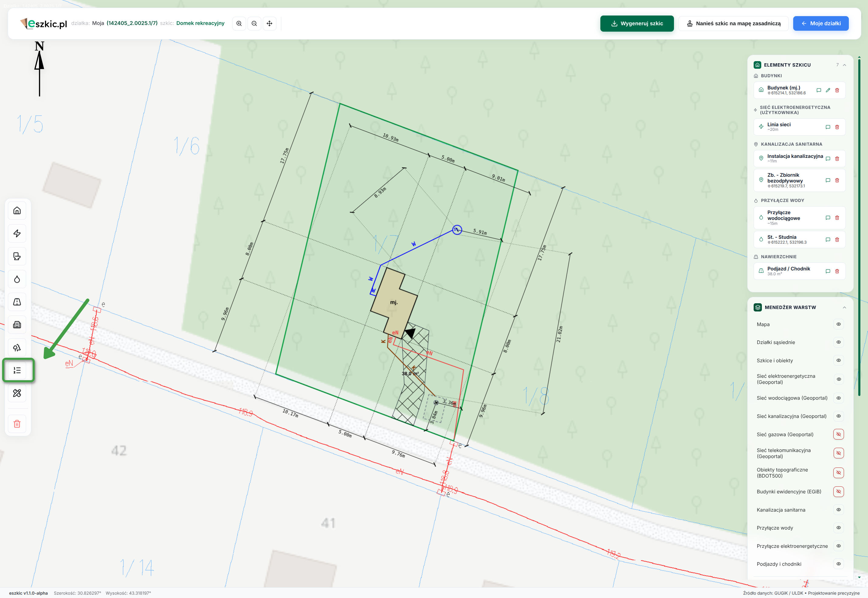Show Budynki ewidencyjne (EGiB) layer
This screenshot has height=598, width=868.
pos(839,492)
